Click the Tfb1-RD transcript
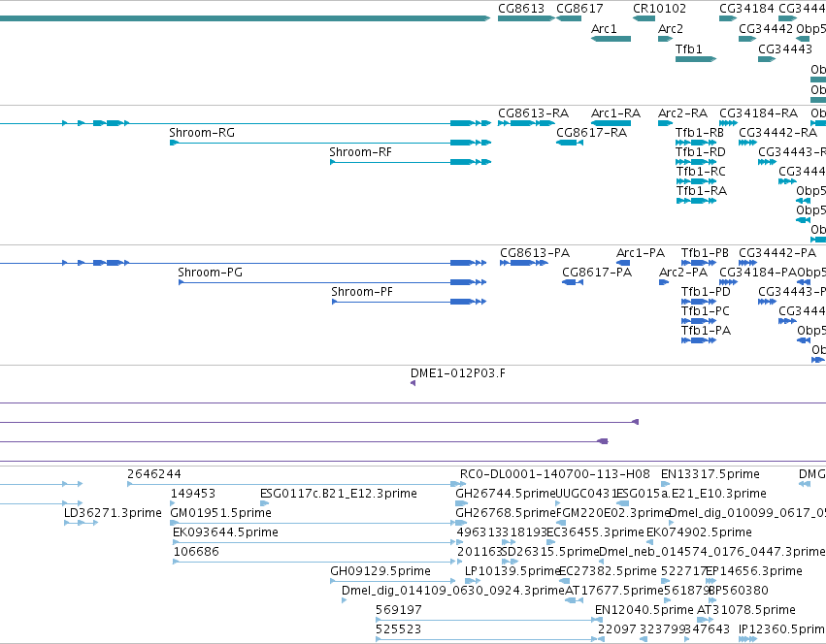 (x=696, y=162)
